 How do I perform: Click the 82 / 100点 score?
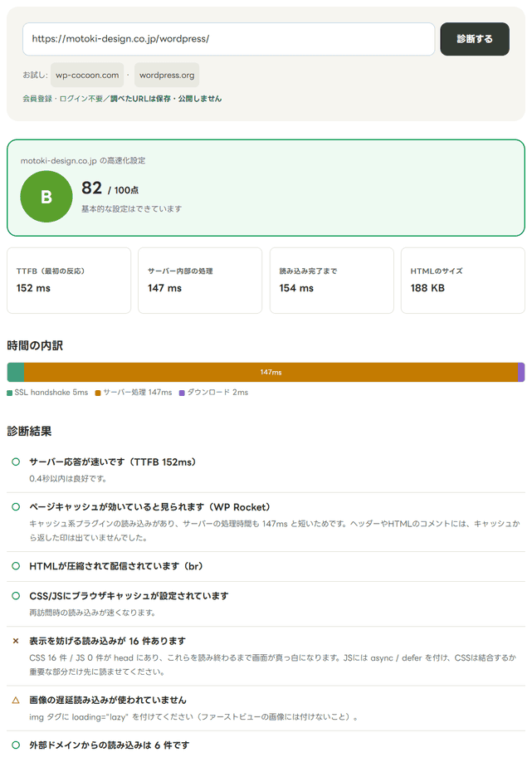(110, 188)
